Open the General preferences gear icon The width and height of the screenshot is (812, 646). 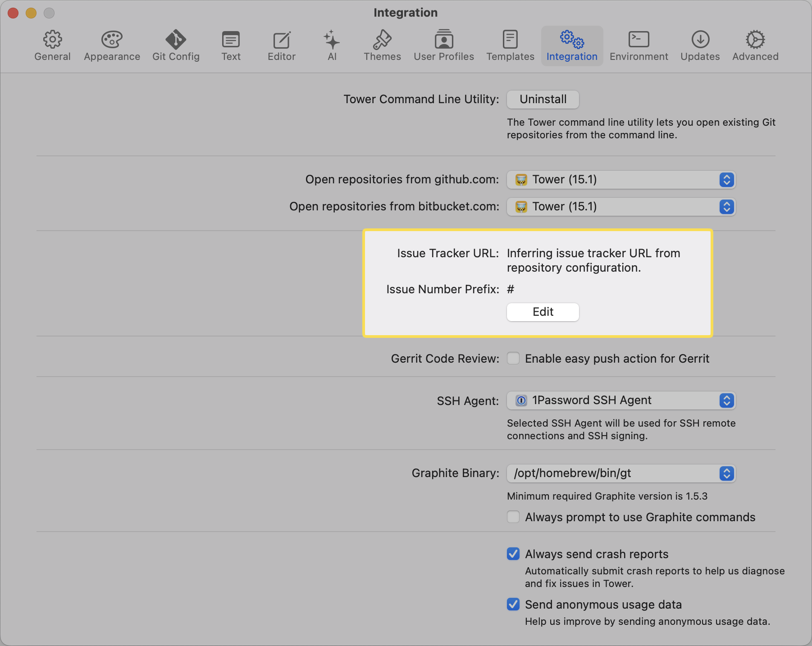52,40
